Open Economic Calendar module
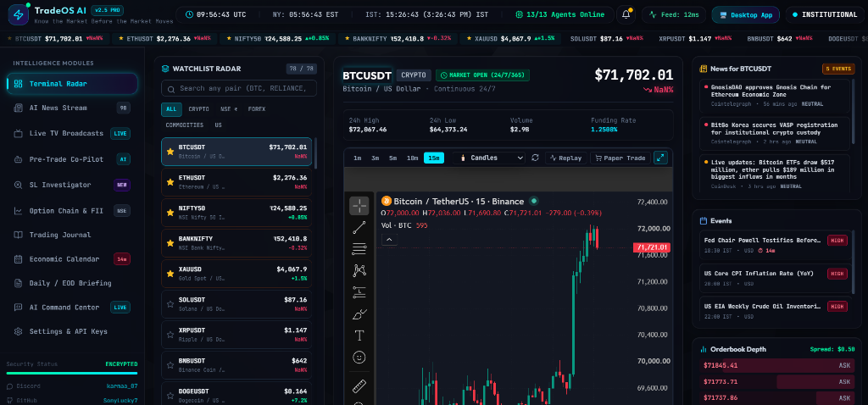868x405 pixels. click(72, 259)
